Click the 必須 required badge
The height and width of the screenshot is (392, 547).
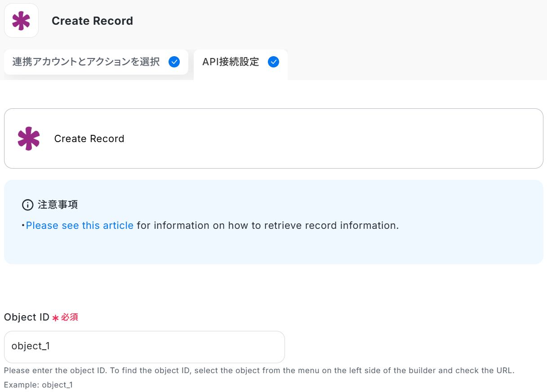(70, 317)
